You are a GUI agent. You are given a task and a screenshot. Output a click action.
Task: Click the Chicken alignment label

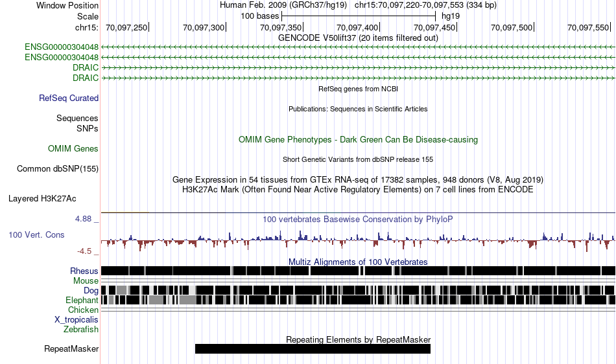click(83, 310)
